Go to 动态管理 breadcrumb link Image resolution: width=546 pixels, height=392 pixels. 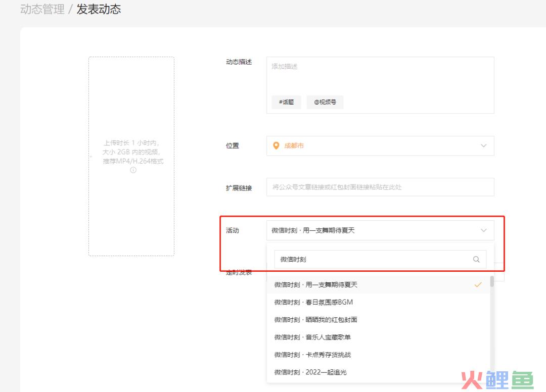click(42, 9)
